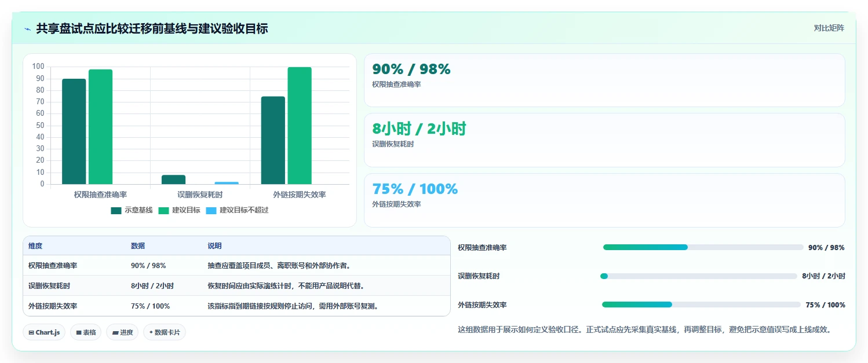Select the 误删恢复耗时 table row cell
The width and height of the screenshot is (868, 363).
[x=75, y=286]
